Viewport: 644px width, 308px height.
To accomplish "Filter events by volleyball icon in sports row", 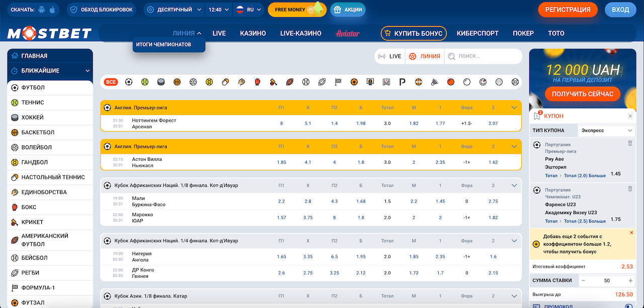I will pyautogui.click(x=193, y=82).
